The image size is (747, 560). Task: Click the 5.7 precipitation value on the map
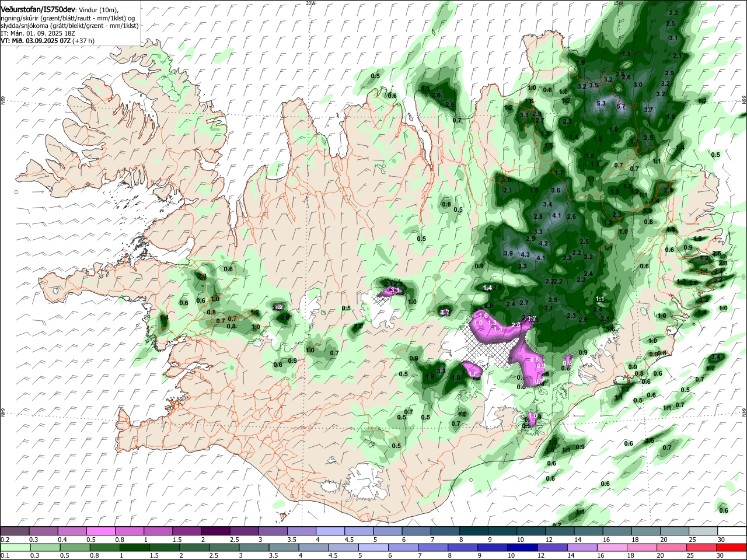click(x=621, y=106)
